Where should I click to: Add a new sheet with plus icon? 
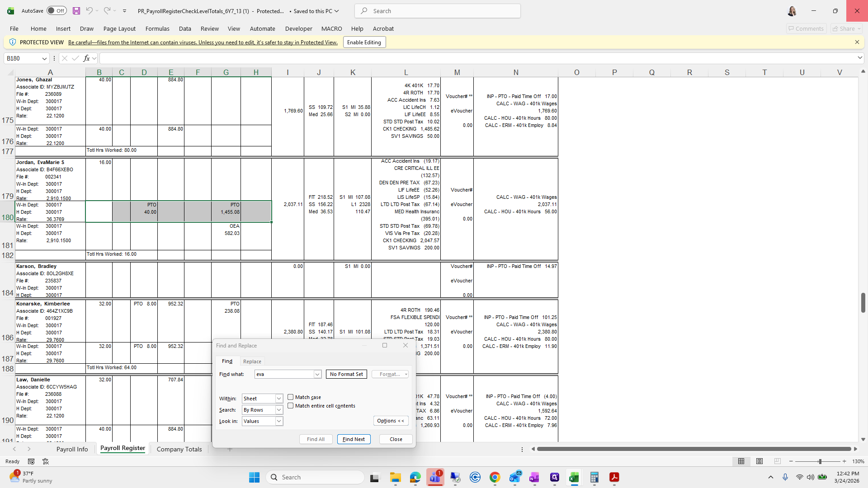(230, 449)
